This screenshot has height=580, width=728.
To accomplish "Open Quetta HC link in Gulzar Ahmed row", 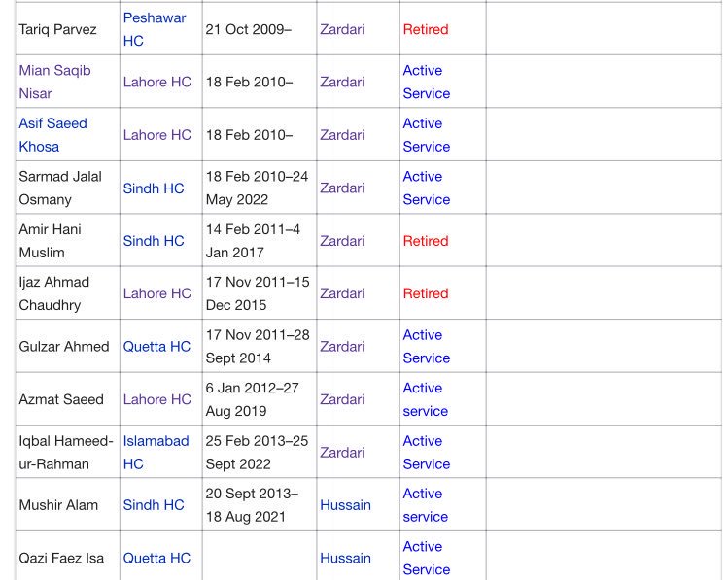I will (156, 346).
